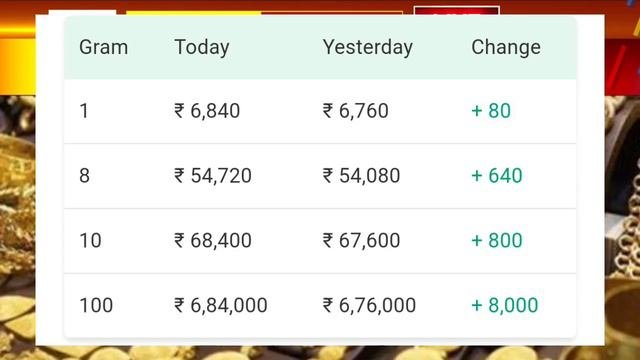
Task: Click the + 8,000 change value
Action: [x=505, y=305]
